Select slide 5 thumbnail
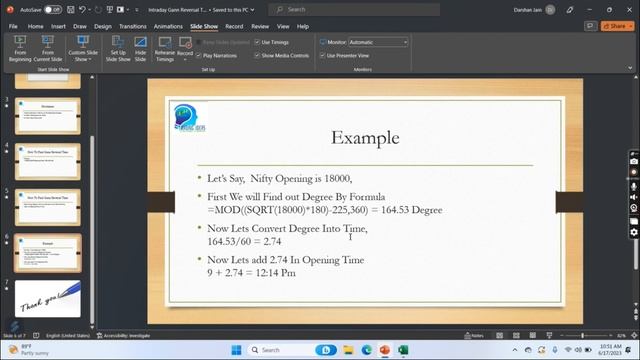Viewport: 640px width, 360px height. [x=48, y=207]
